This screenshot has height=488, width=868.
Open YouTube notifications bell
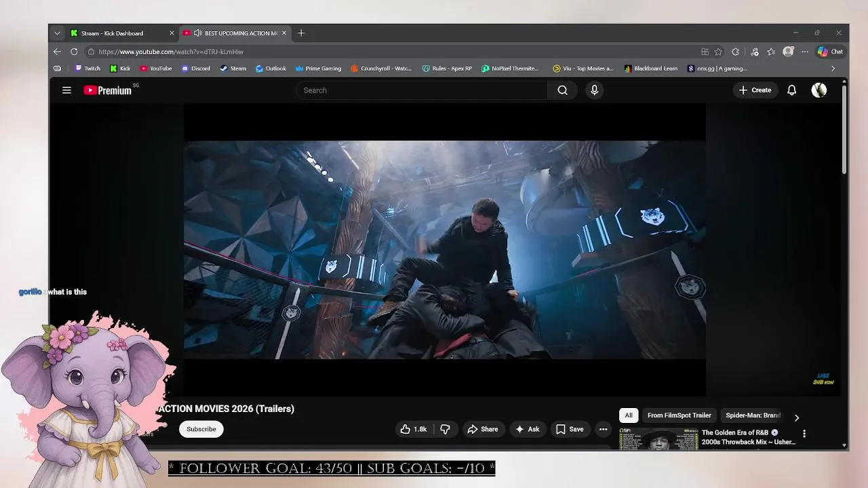(x=791, y=90)
